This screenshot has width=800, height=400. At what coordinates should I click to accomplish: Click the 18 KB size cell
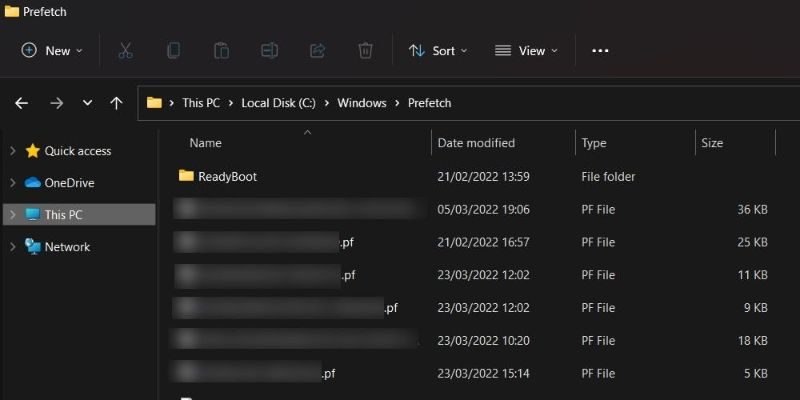(x=753, y=341)
